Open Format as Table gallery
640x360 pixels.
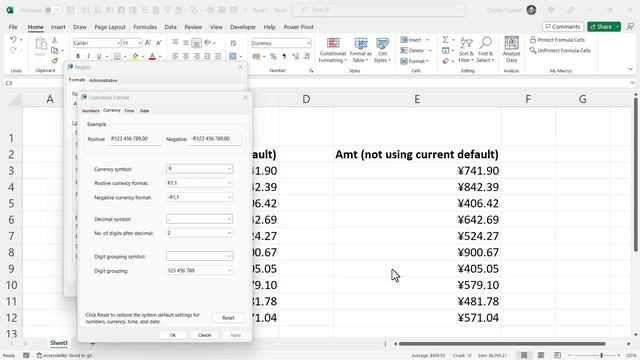tap(361, 50)
